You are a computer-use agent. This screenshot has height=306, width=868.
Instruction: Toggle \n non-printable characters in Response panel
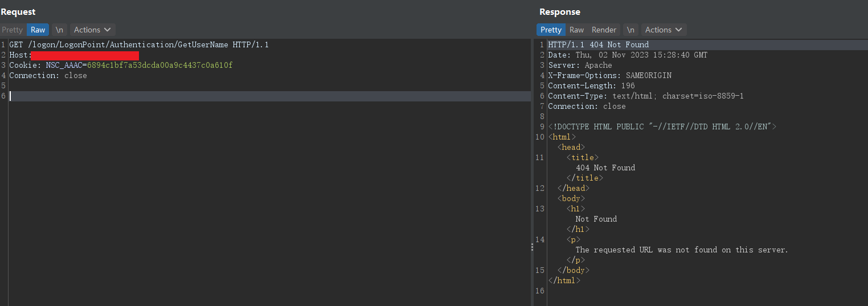(630, 30)
